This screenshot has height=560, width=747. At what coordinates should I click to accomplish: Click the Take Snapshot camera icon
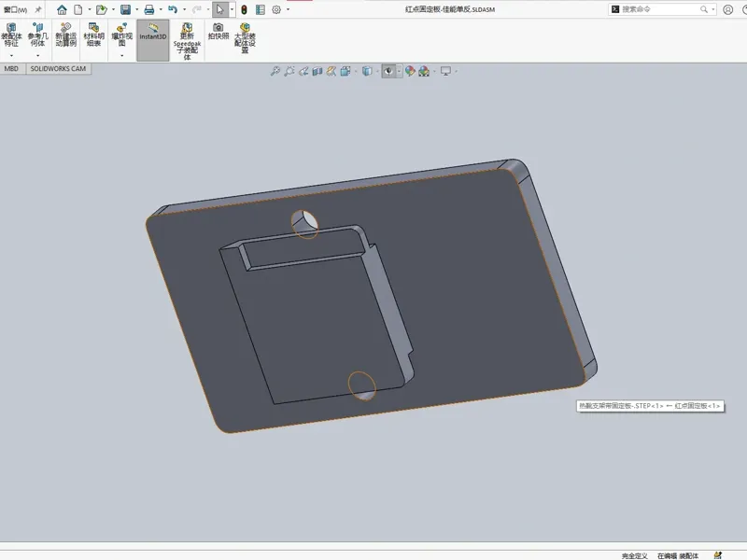218,32
